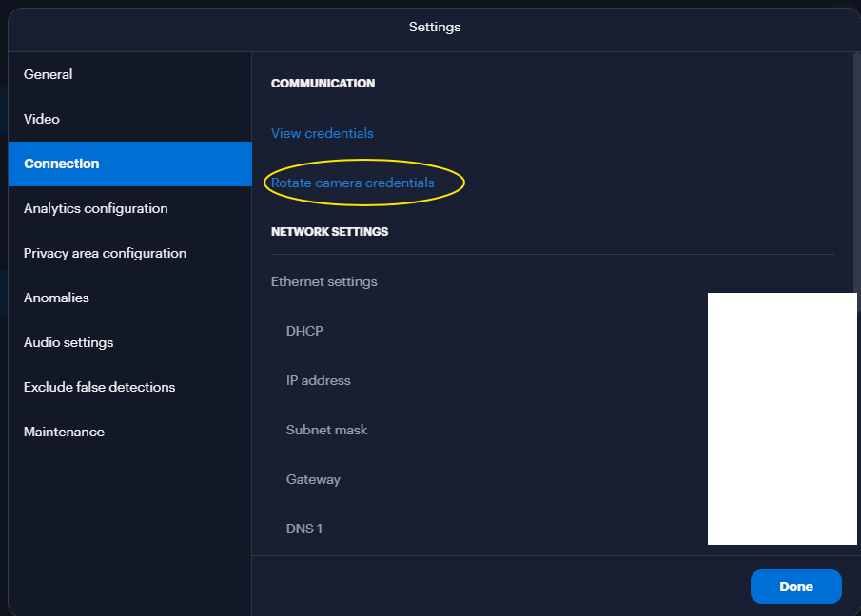Open the Audio settings section

coord(68,342)
